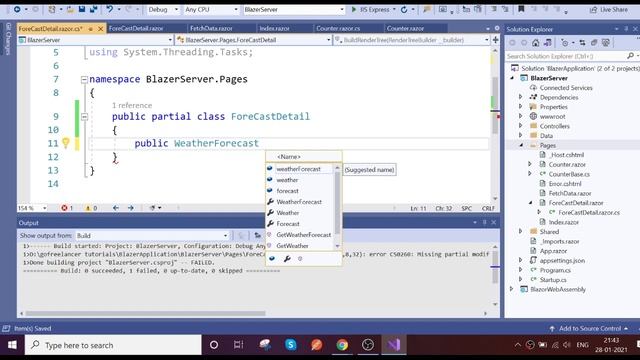Open Chrome from the taskbar

[x=342, y=345]
